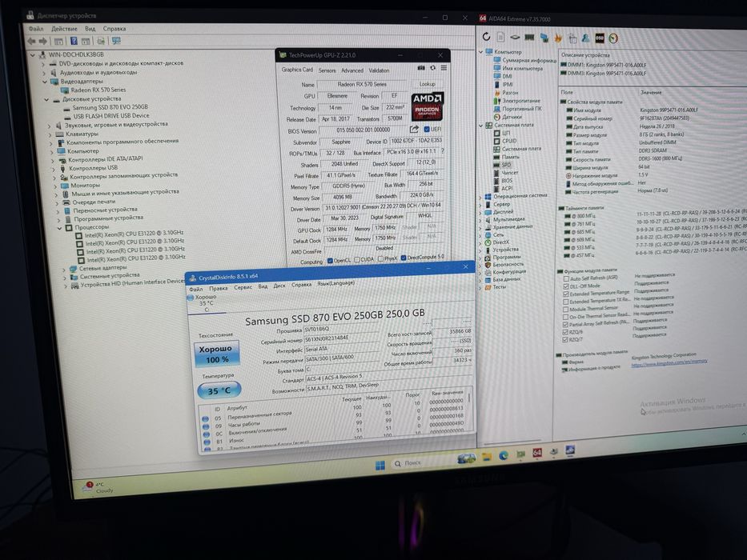Image resolution: width=747 pixels, height=560 pixels.
Task: Collapse the Процессоры node in Device Manager
Action: click(x=59, y=228)
